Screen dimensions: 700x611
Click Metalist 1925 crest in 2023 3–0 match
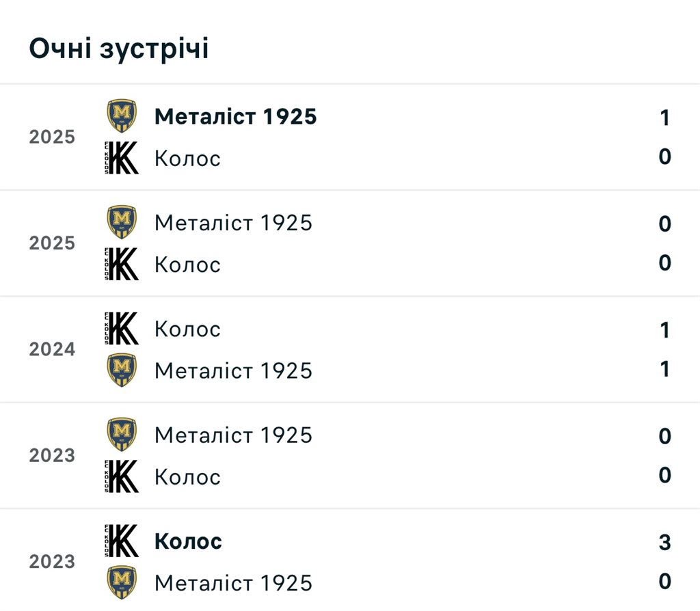122,582
